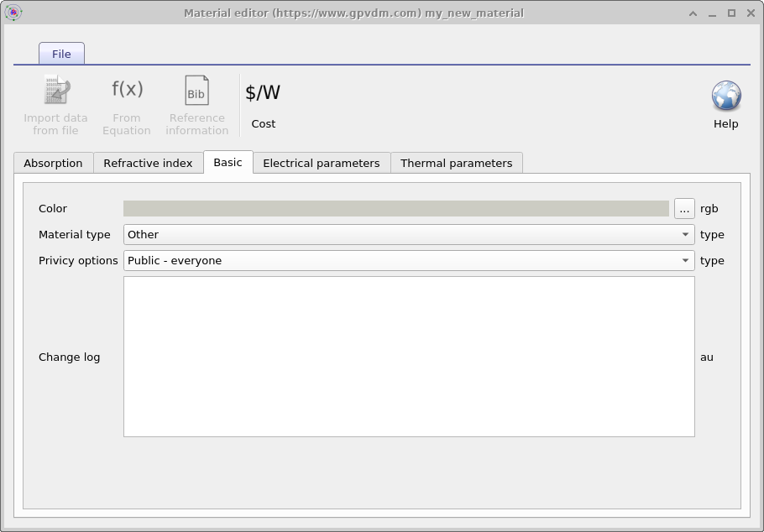
Task: Click the gpvdm application icon in title bar
Action: 13,13
